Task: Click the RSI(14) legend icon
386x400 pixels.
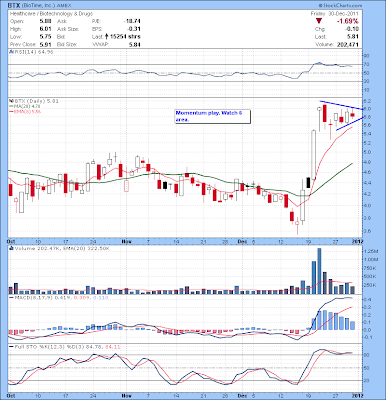Action: [11, 52]
